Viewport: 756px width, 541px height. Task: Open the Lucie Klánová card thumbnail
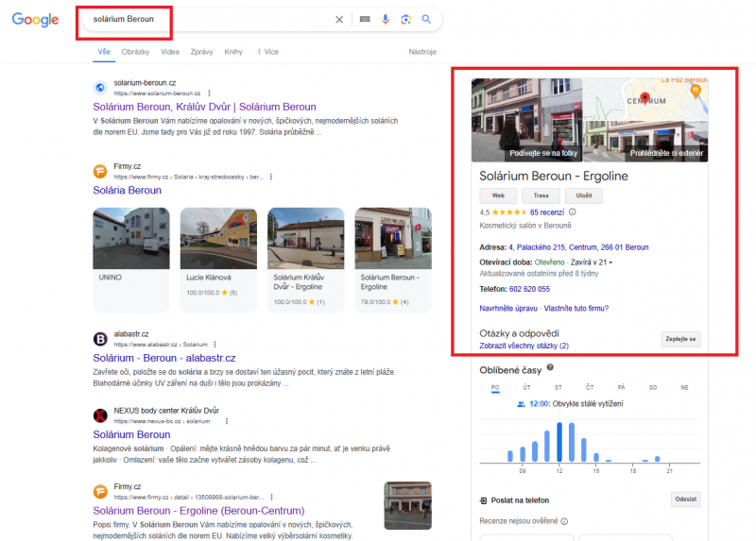(218, 239)
